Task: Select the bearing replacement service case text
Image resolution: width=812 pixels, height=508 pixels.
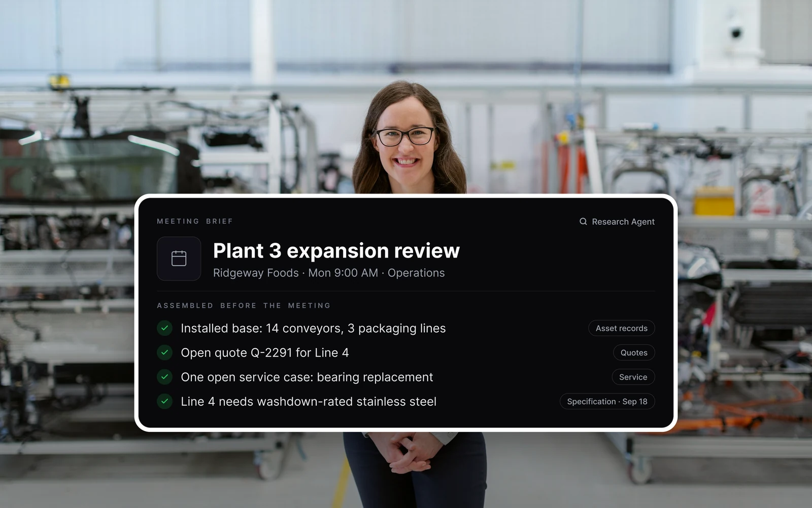Action: pyautogui.click(x=307, y=377)
